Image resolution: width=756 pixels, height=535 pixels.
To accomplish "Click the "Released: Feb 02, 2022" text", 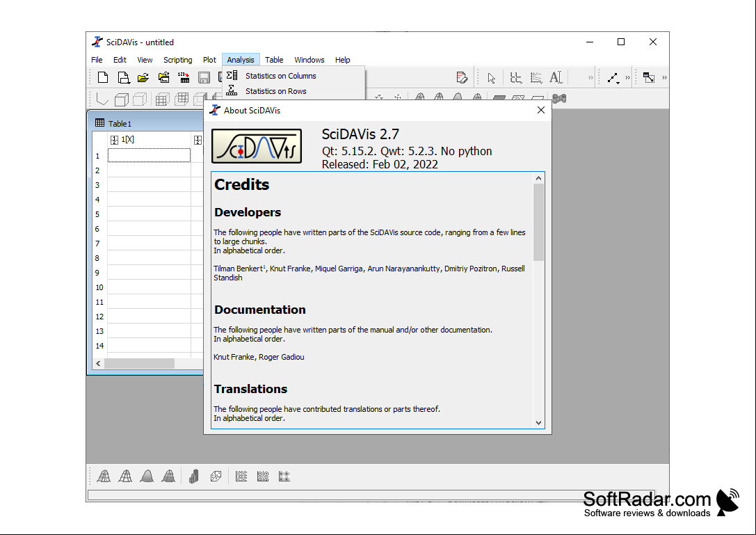I will (x=380, y=164).
